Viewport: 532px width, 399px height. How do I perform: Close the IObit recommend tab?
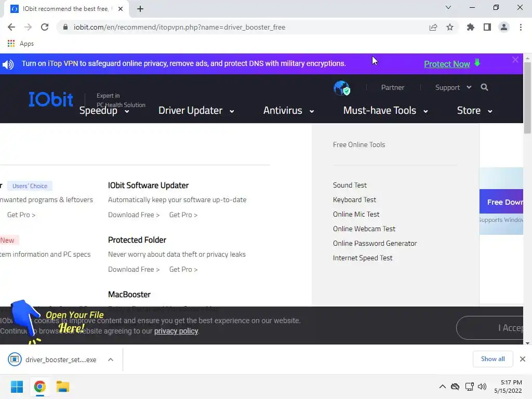click(x=121, y=9)
